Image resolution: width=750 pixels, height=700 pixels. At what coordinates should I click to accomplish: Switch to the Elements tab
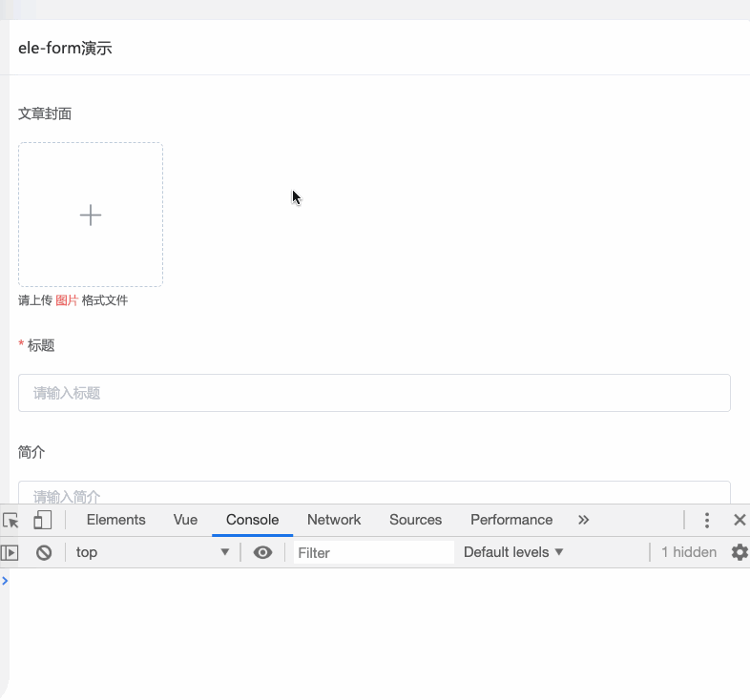point(115,520)
